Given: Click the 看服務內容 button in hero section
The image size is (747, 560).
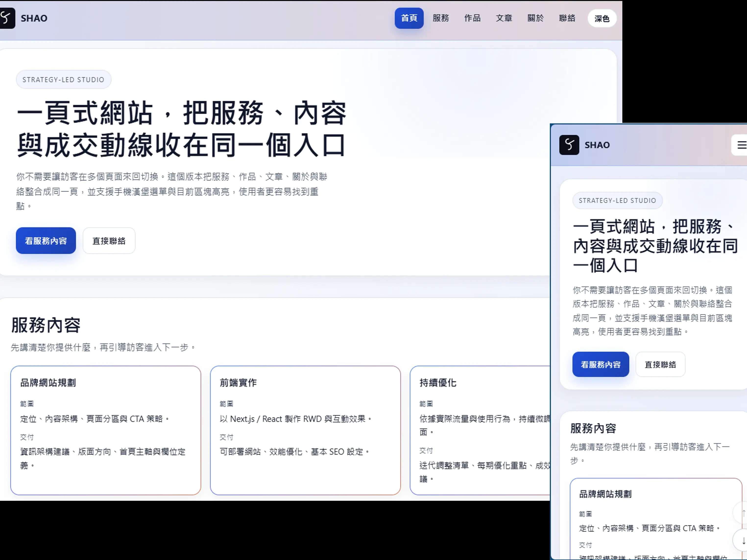Looking at the screenshot, I should coord(46,240).
